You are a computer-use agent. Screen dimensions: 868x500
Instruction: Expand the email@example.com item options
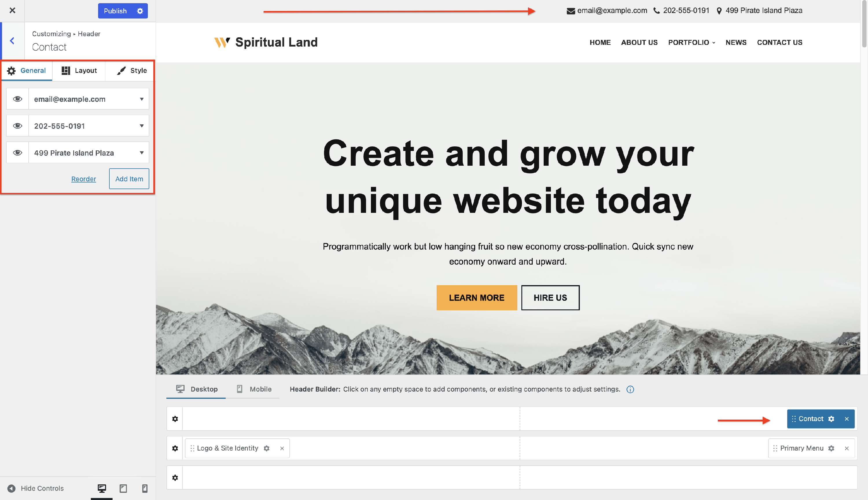coord(141,99)
